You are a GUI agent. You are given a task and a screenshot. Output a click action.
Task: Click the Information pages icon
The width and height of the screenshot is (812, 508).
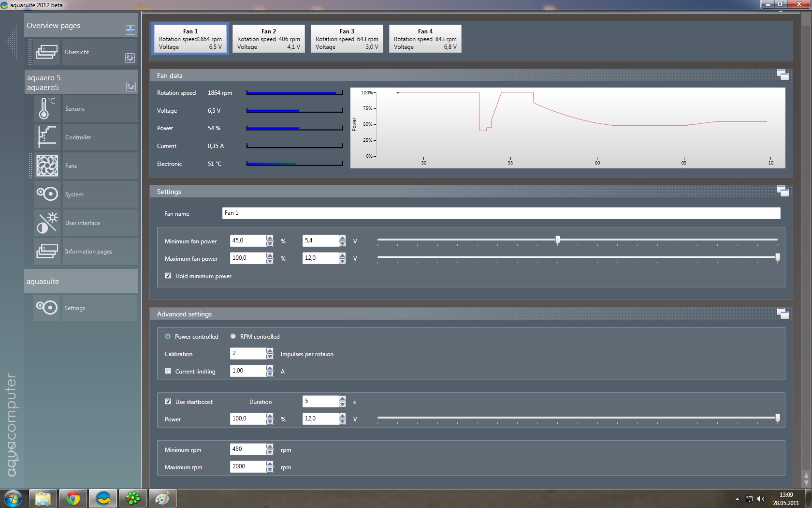pyautogui.click(x=47, y=251)
